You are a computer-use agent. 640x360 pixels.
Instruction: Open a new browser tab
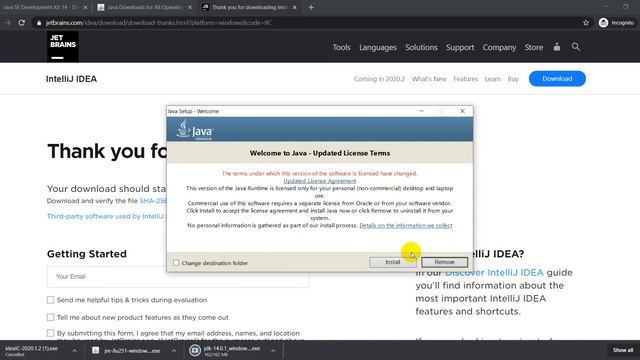tap(311, 7)
